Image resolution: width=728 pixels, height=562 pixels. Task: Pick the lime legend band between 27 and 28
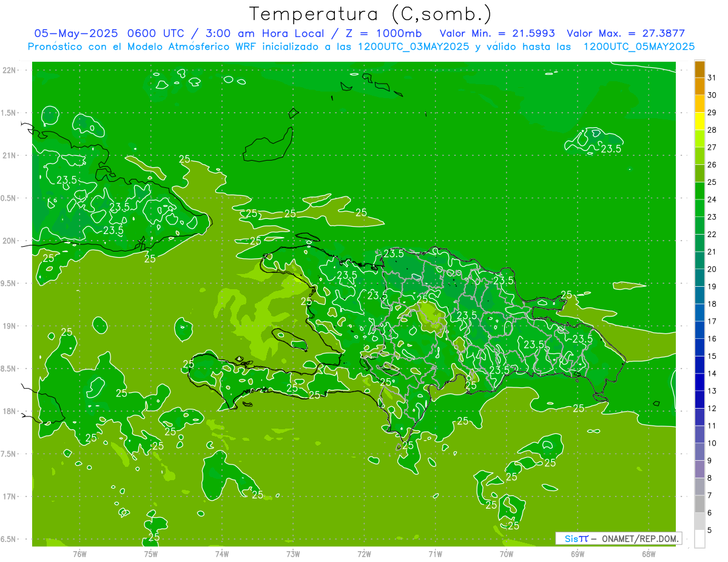(x=699, y=138)
